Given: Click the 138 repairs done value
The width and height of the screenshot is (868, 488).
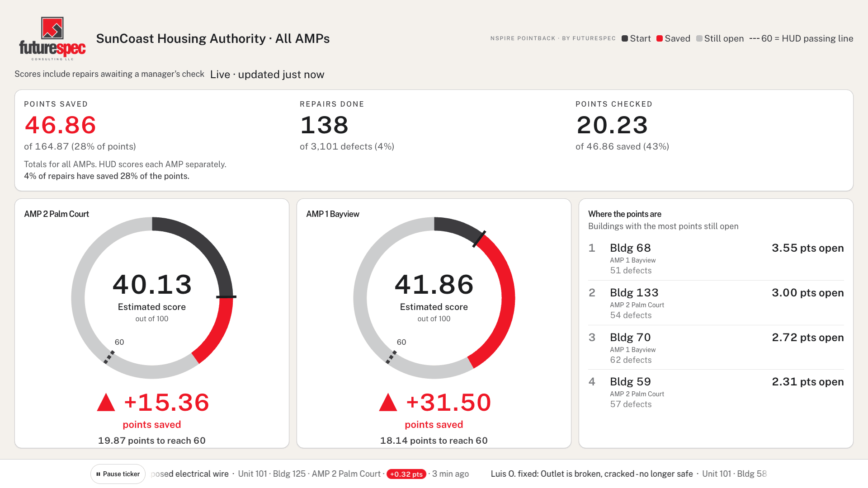Looking at the screenshot, I should [324, 125].
